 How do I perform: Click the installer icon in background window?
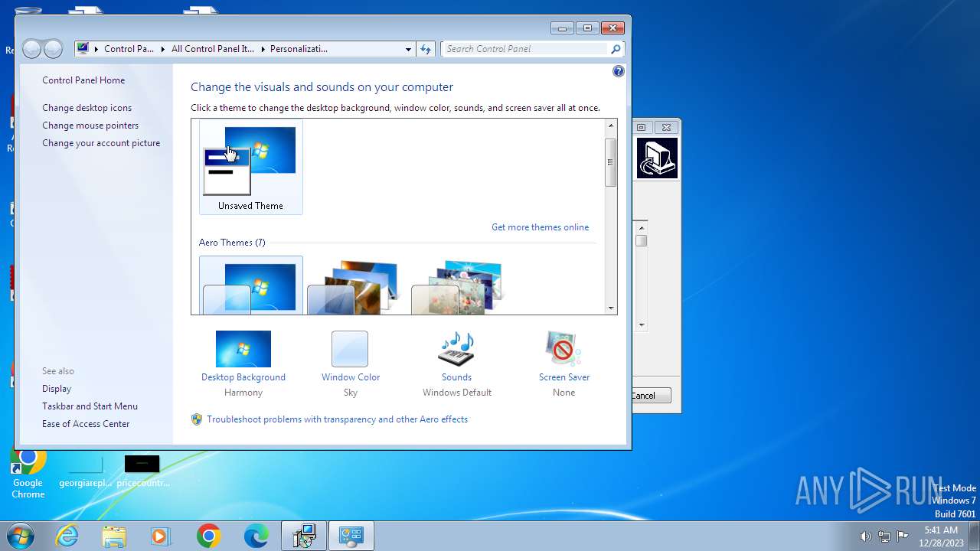pyautogui.click(x=657, y=158)
